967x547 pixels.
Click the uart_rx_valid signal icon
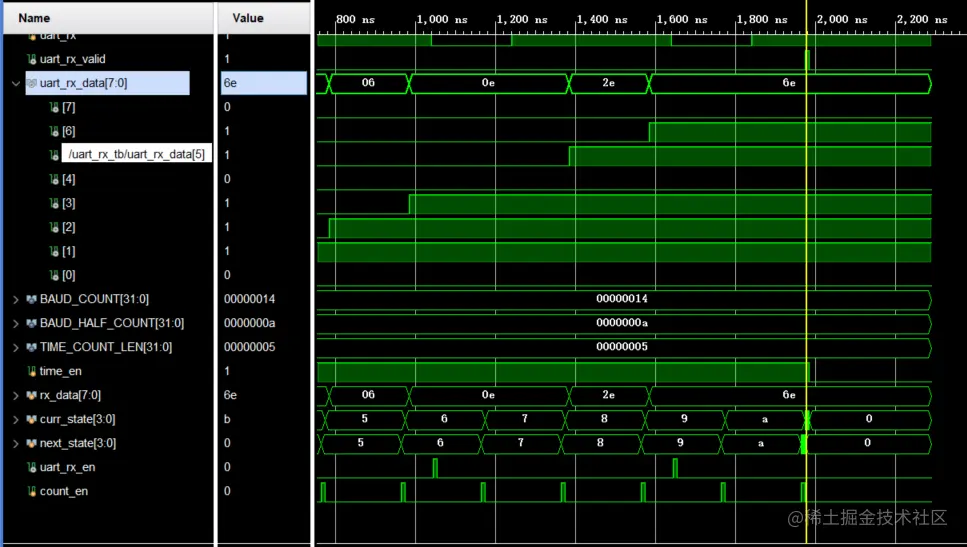[x=31, y=59]
